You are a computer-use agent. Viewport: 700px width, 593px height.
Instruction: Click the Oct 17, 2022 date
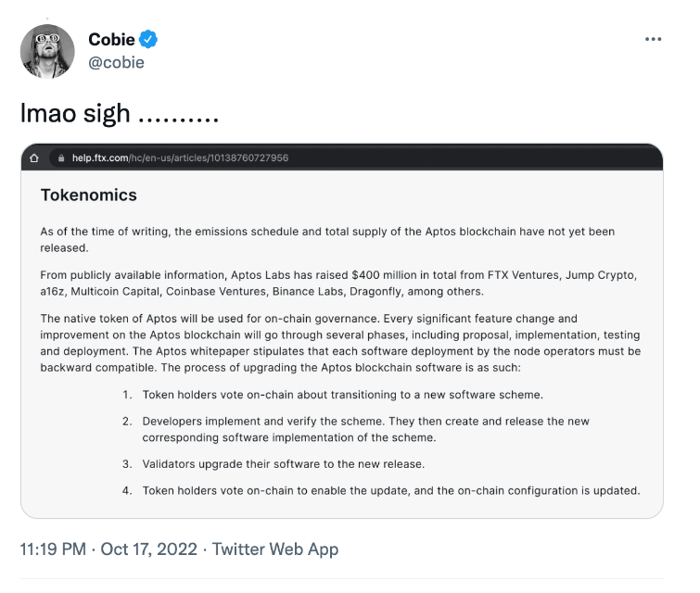tap(148, 549)
